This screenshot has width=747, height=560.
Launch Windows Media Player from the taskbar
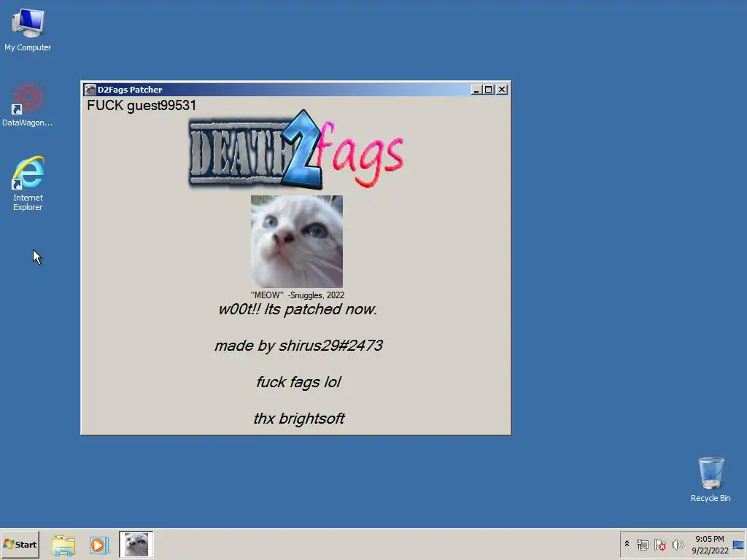[99, 545]
